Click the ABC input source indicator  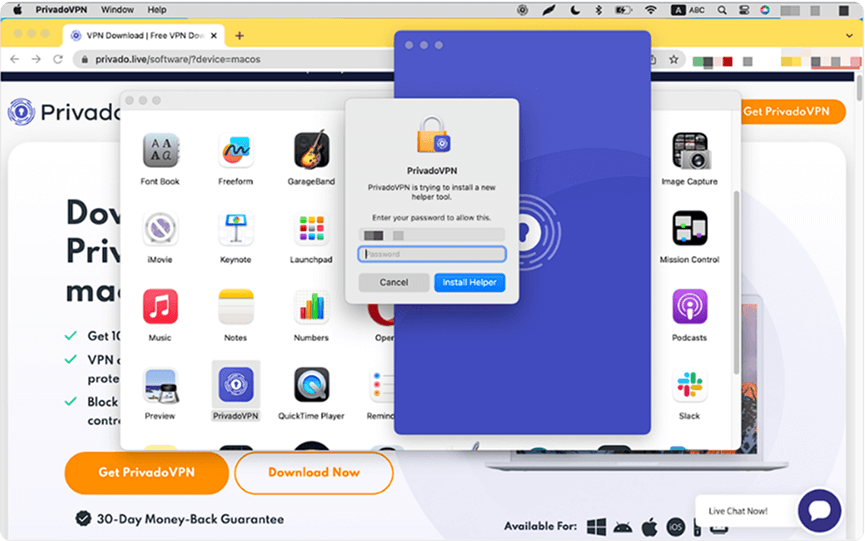[688, 10]
